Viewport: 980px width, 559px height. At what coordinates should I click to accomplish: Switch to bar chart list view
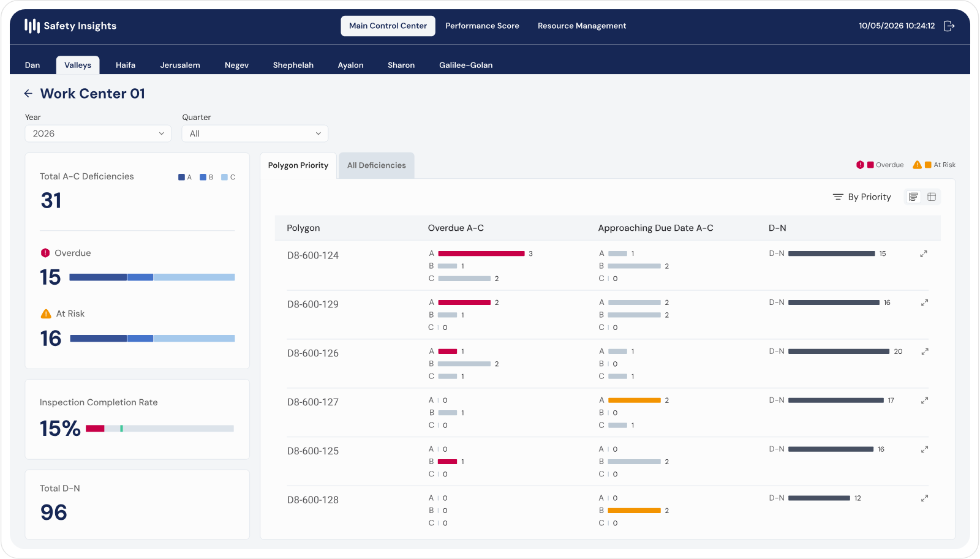tap(914, 197)
